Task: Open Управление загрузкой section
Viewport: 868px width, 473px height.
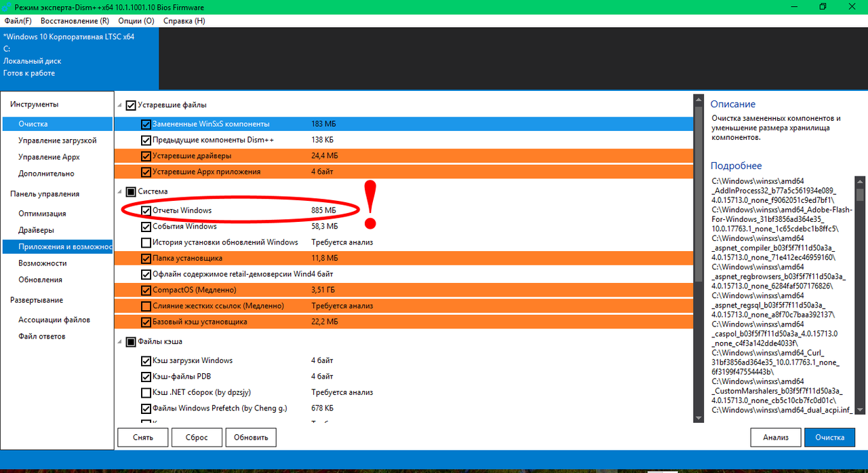Action: click(57, 140)
